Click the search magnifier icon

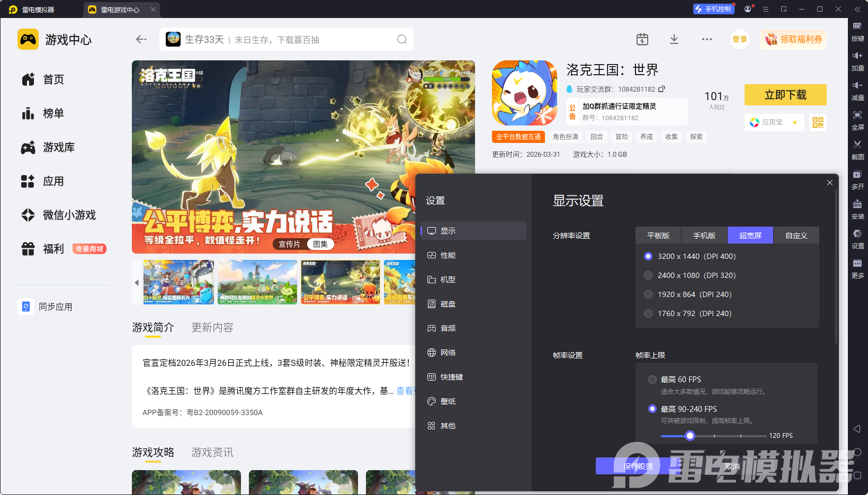(402, 40)
